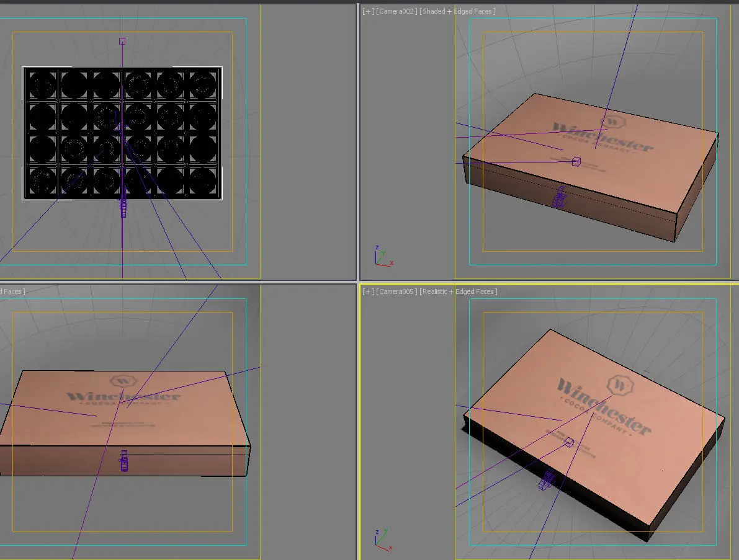Click the green Y axis of Camera002's axis tripod
This screenshot has height=560, width=739.
pos(384,254)
